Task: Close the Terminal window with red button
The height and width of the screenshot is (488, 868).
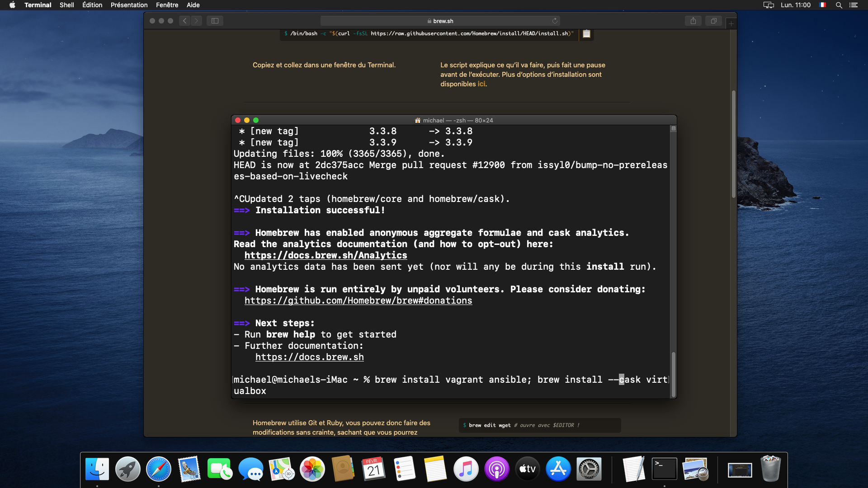Action: 238,120
